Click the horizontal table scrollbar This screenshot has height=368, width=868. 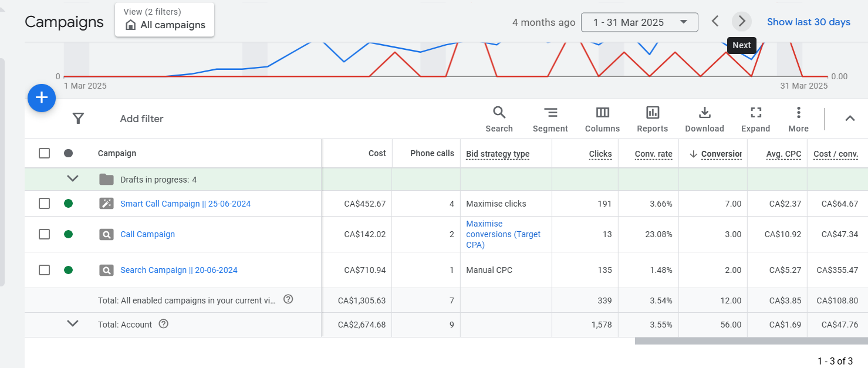(751, 341)
